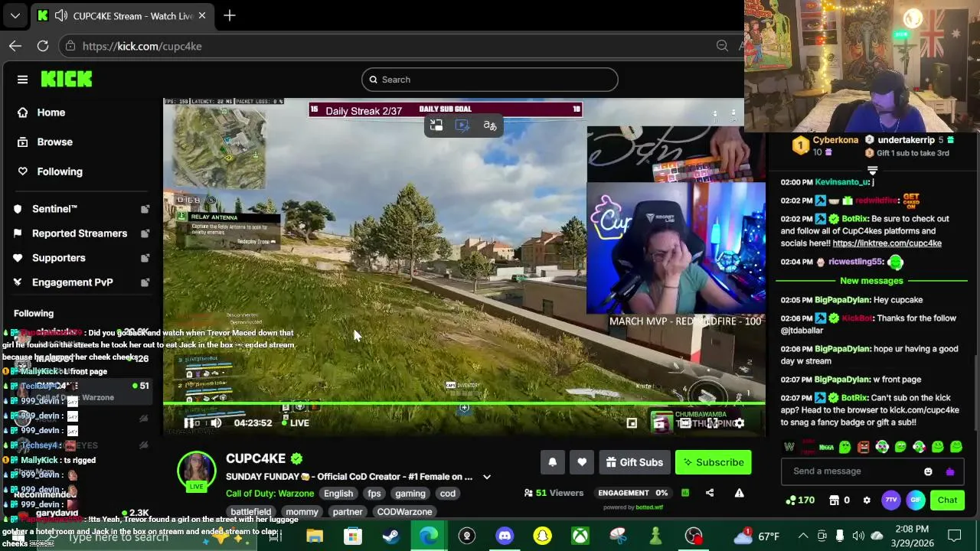Open the Kick hamburger menu

(x=22, y=80)
